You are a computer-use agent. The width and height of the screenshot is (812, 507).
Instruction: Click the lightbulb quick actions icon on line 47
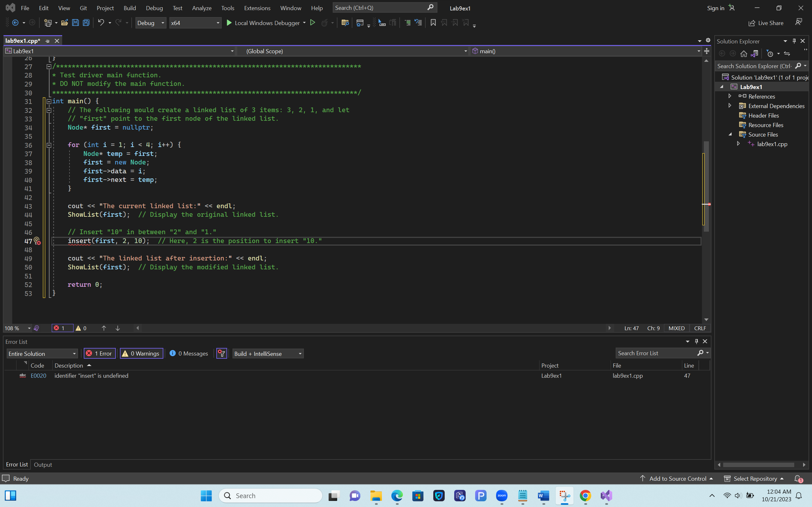(37, 241)
